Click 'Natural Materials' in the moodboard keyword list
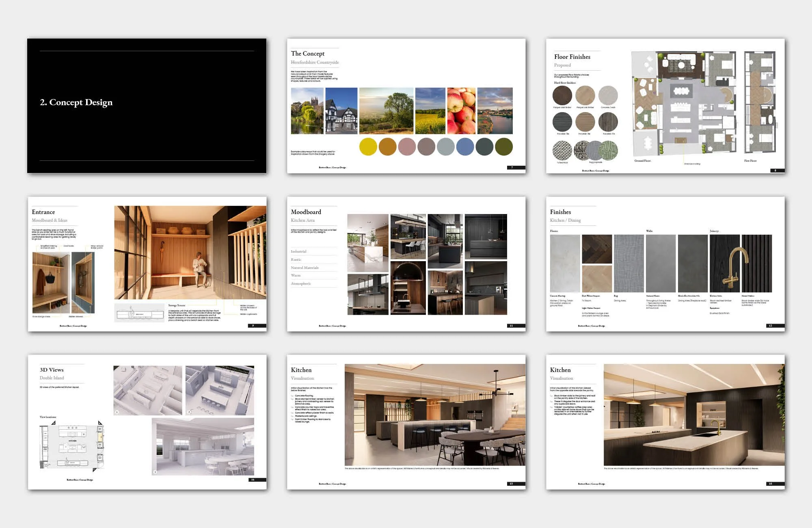The height and width of the screenshot is (528, 812). coord(304,268)
